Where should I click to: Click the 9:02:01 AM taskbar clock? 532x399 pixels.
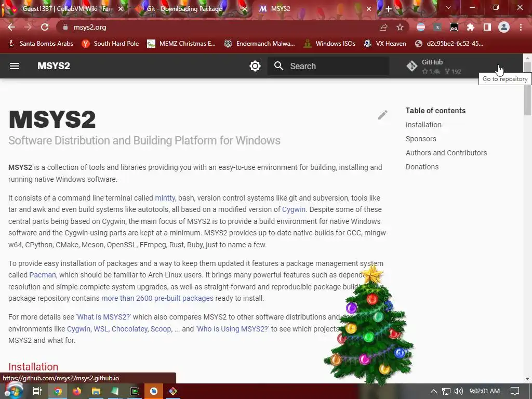485,391
